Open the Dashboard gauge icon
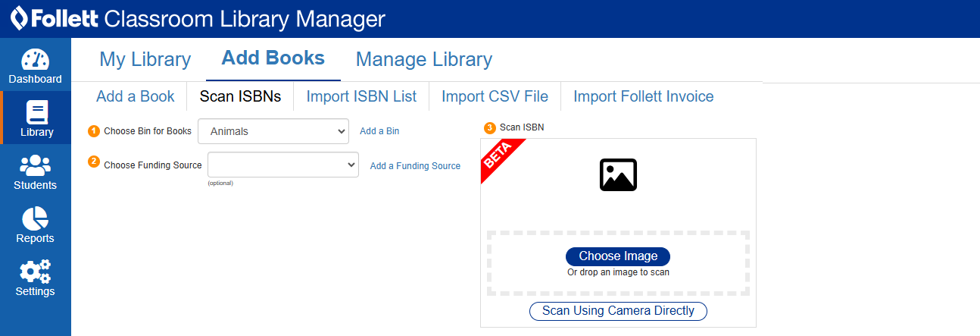 [x=35, y=59]
